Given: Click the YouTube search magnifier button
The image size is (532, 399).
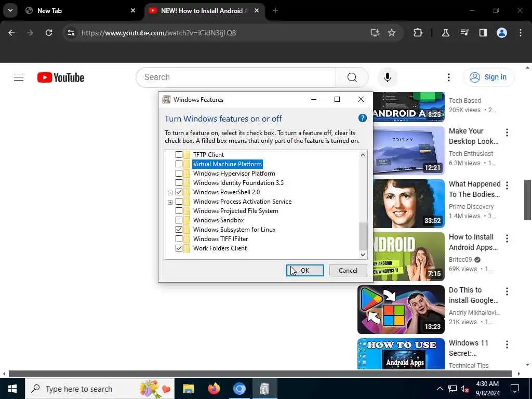Looking at the screenshot, I should [x=352, y=77].
